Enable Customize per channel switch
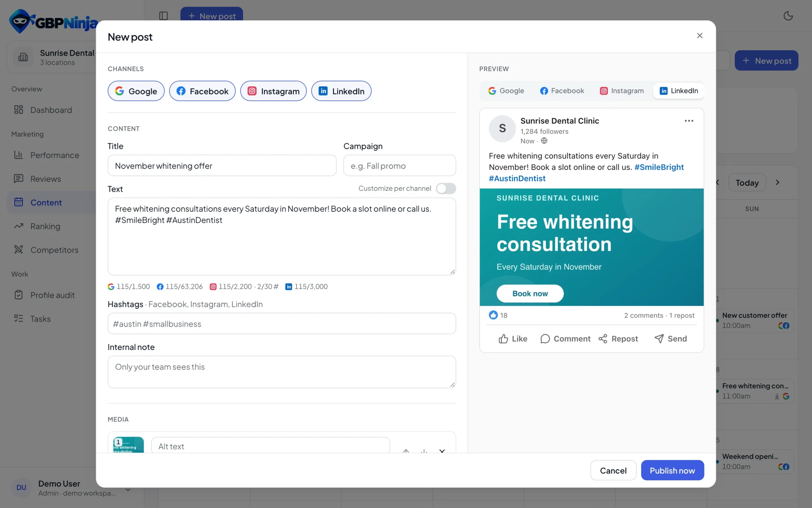The height and width of the screenshot is (508, 812). coord(446,189)
